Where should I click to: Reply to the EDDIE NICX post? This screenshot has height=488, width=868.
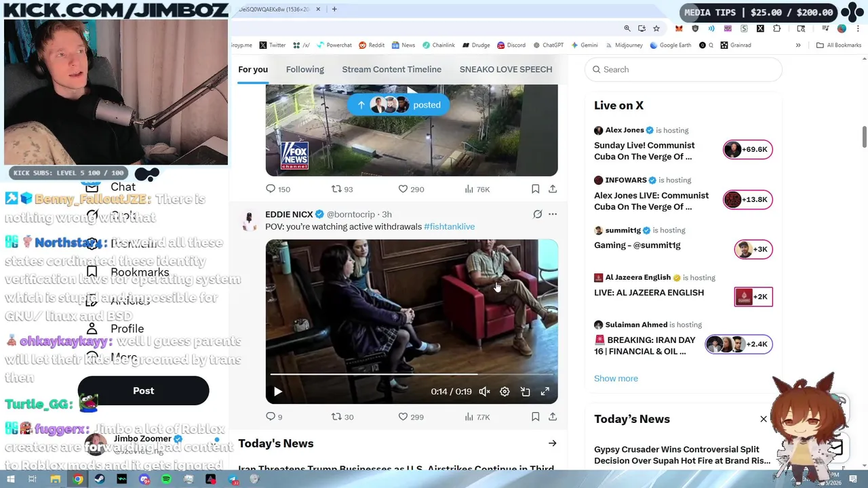274,417
